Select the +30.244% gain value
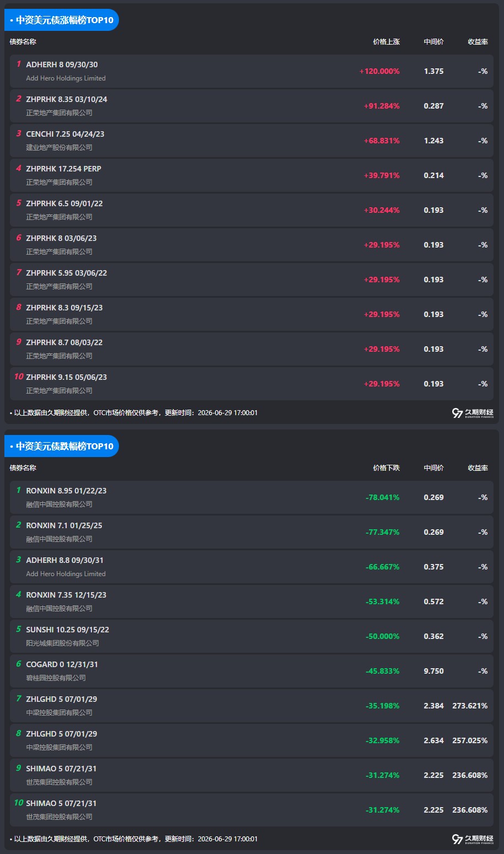This screenshot has height=854, width=504. 382,210
